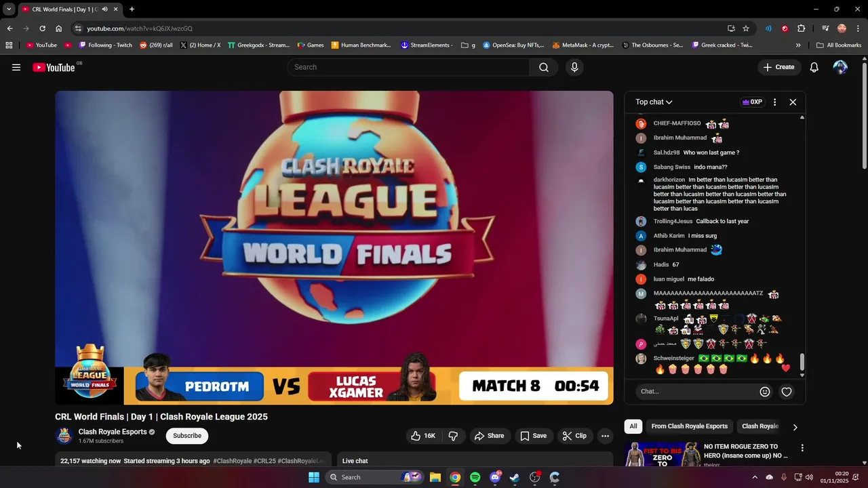868x488 pixels.
Task: Click the YouTube search input field
Action: click(x=409, y=67)
